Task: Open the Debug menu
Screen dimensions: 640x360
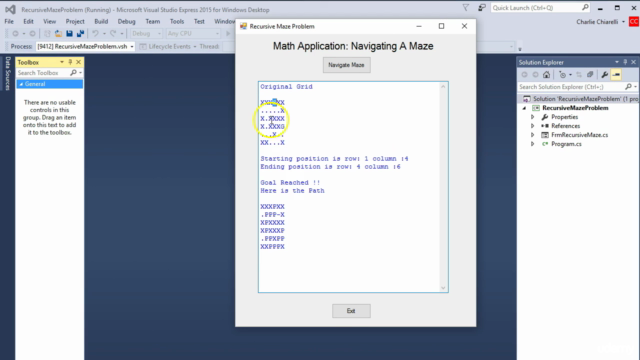Action: click(x=127, y=21)
